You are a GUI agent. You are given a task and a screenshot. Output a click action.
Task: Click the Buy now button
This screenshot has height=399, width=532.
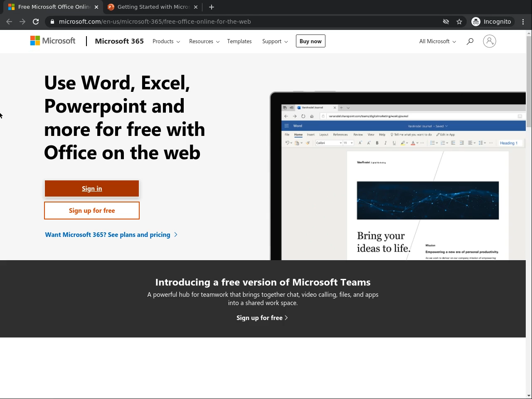coord(310,41)
